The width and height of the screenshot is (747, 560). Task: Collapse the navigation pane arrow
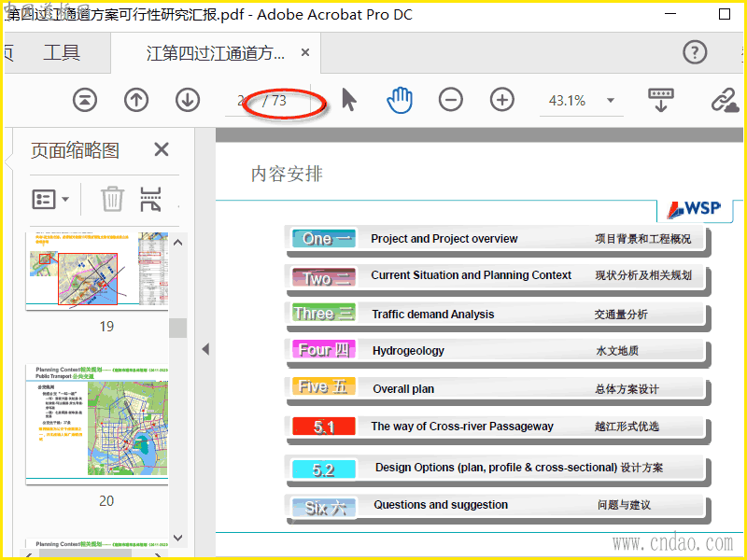(x=205, y=349)
